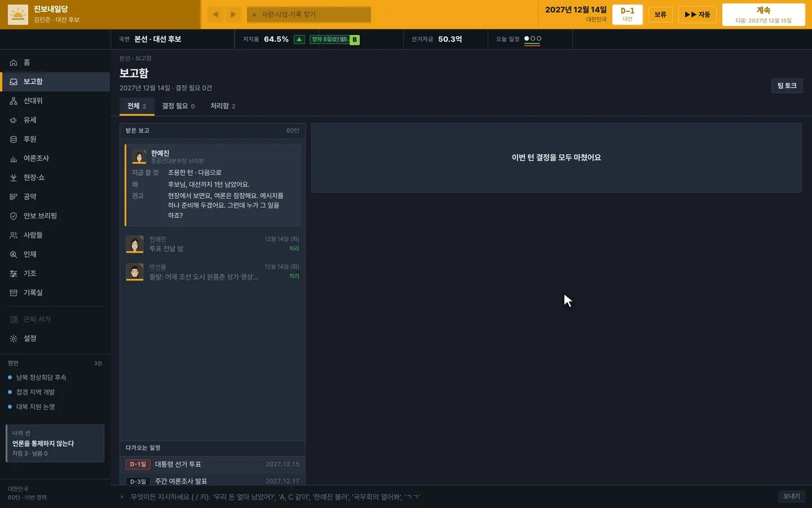Click the search field 사람·사업·기록 찾기
This screenshot has width=812, height=508.
309,14
